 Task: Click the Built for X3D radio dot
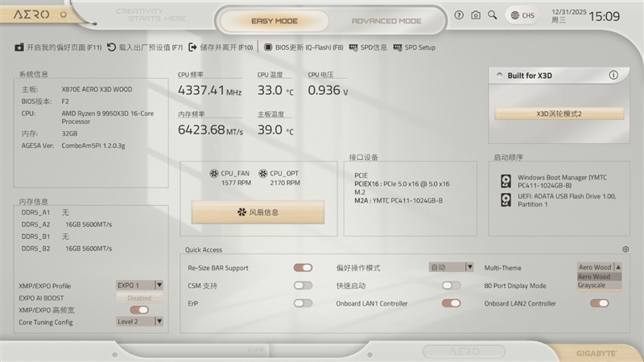[x=499, y=75]
